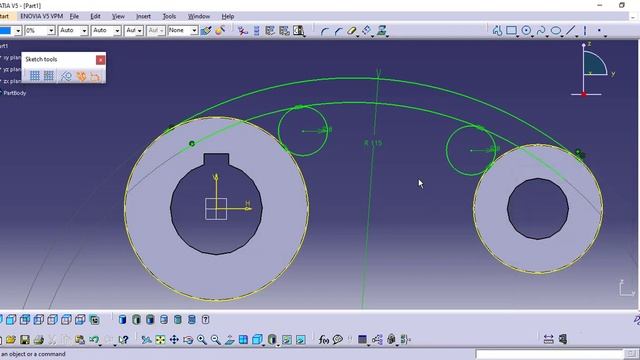Open the View menu
The width and height of the screenshot is (640, 360).
[x=118, y=16]
